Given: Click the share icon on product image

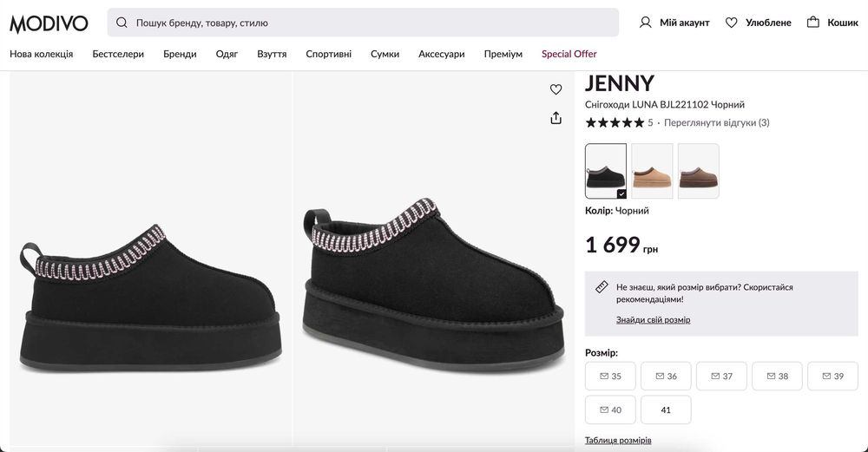Looking at the screenshot, I should [556, 118].
